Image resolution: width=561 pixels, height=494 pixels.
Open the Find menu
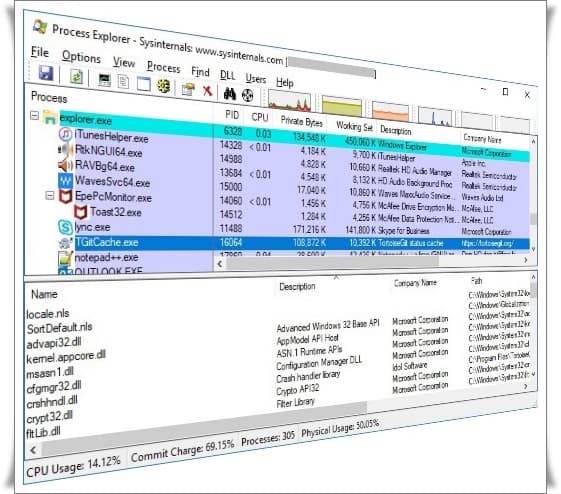point(200,72)
